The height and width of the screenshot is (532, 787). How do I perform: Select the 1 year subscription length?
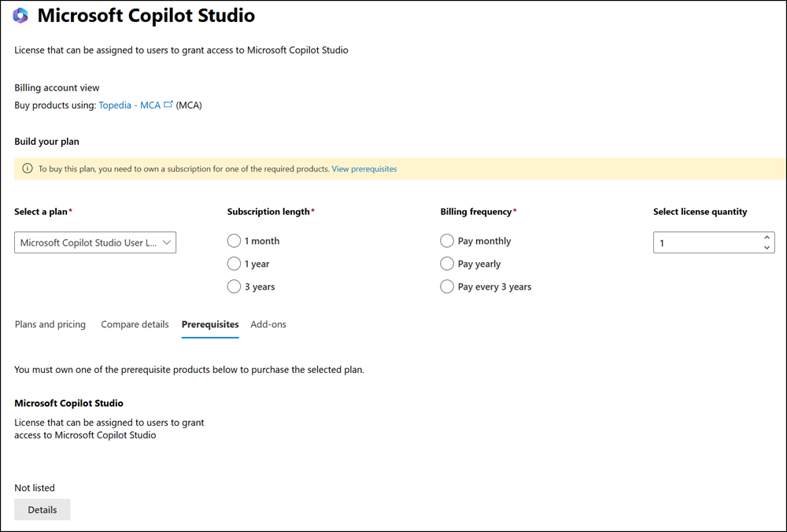click(x=234, y=264)
